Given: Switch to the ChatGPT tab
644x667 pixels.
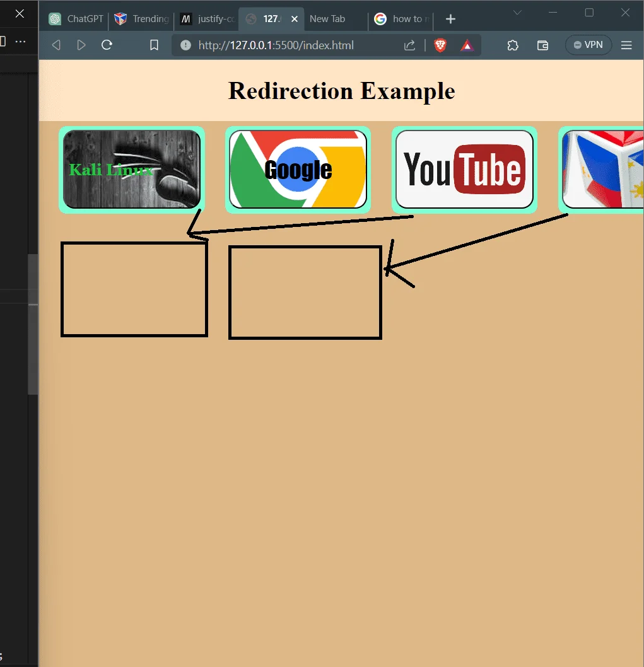Looking at the screenshot, I should (x=76, y=19).
